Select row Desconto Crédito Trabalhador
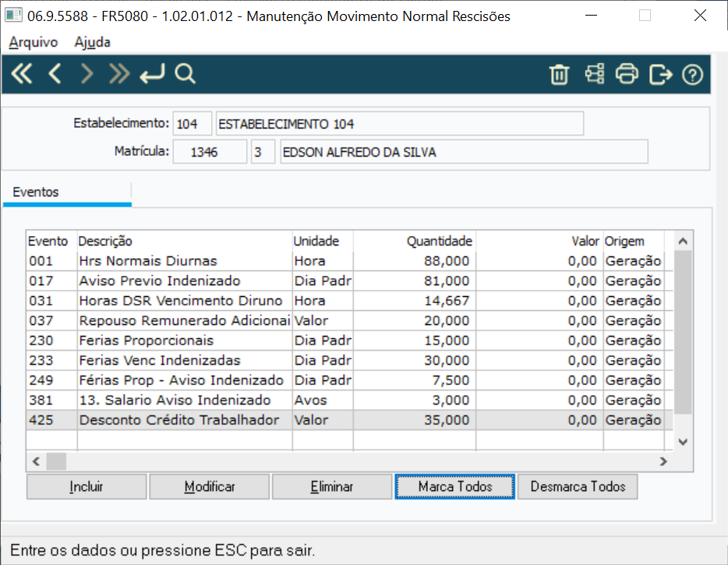The height and width of the screenshot is (565, 728). [x=350, y=420]
